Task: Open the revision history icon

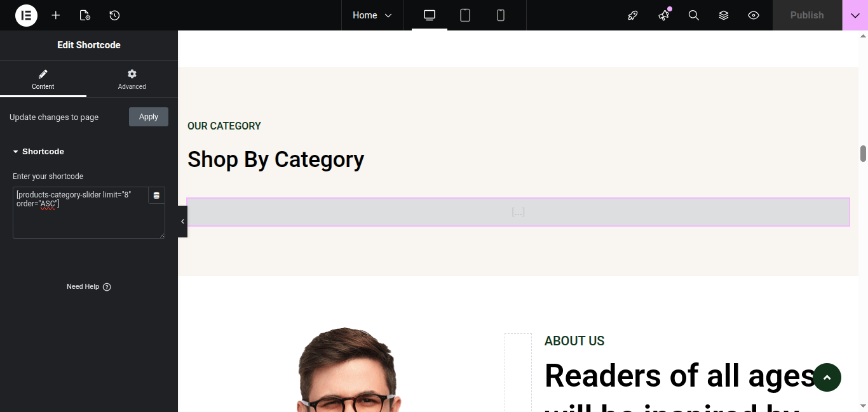Action: [114, 15]
